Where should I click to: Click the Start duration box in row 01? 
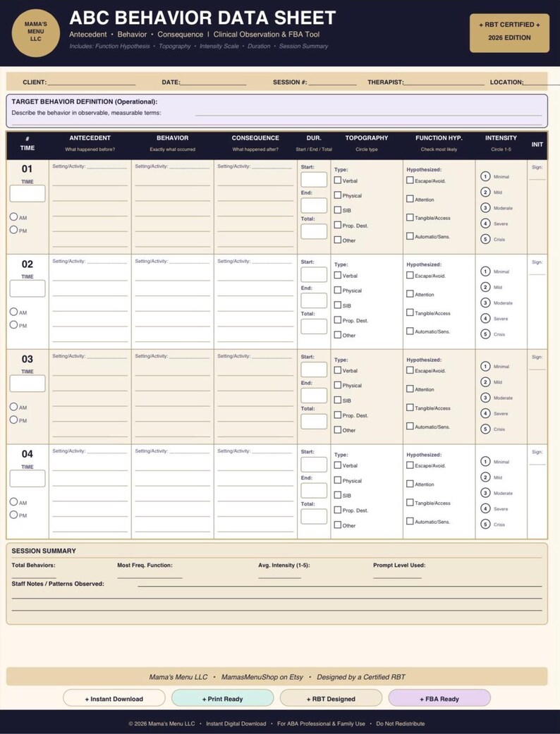pos(314,180)
